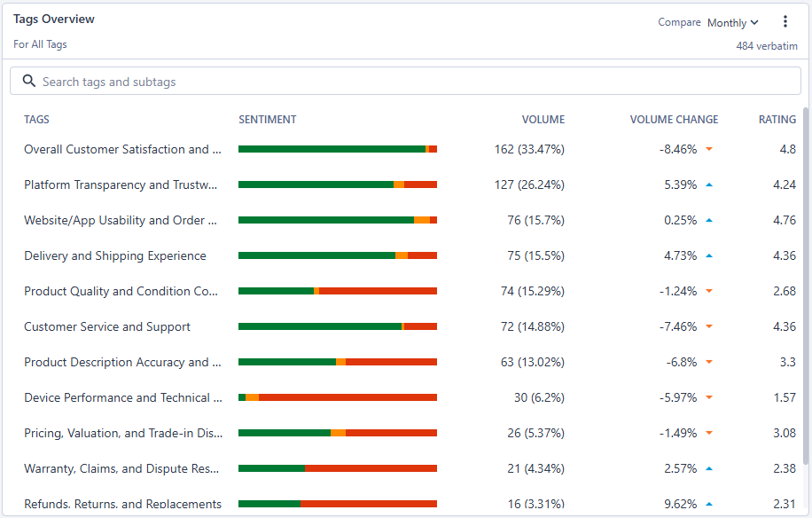Open Customer Service and Support tag

107,326
